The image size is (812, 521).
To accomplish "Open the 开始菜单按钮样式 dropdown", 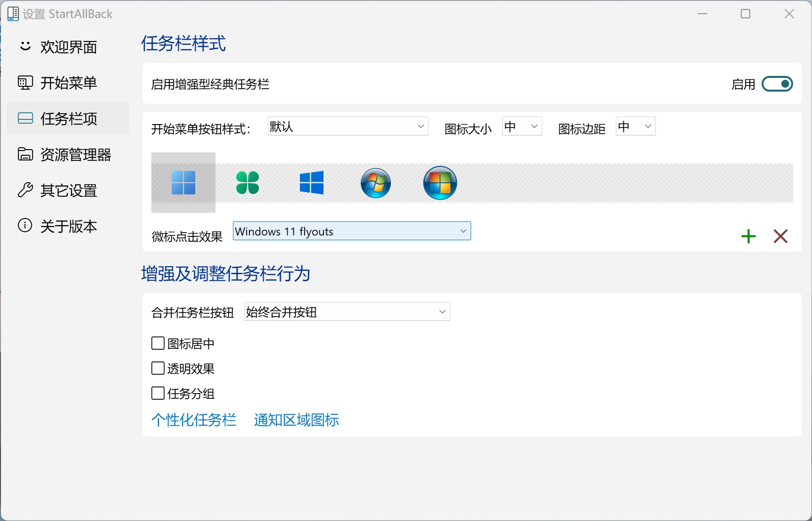I will (348, 126).
